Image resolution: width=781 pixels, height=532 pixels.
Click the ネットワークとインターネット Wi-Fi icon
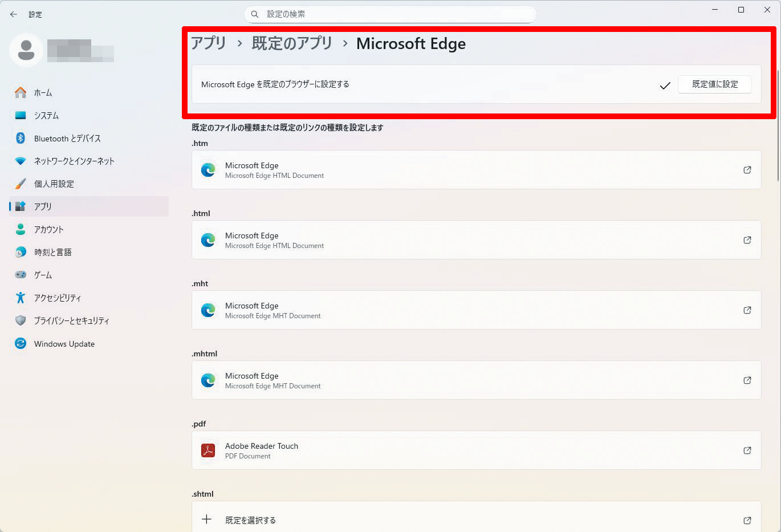[21, 161]
